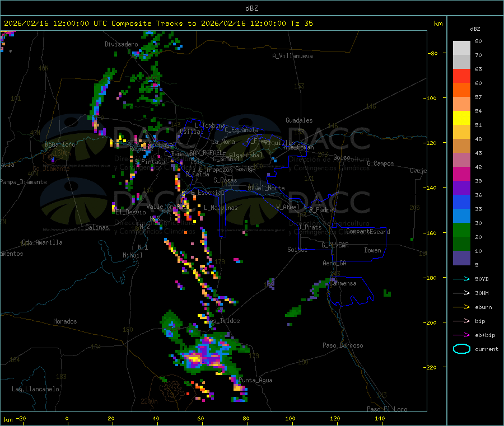Click the magenta eb+bip arrow legend icon
504x426 pixels.
[461, 335]
